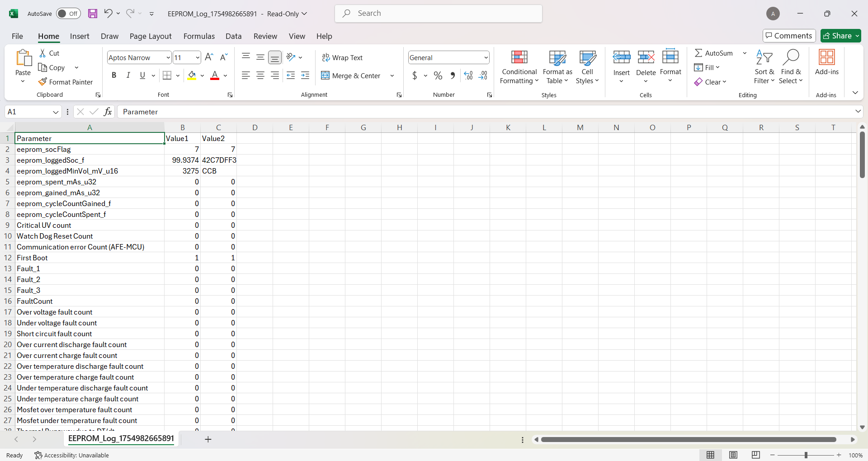Open Conditional Formatting menu
868x461 pixels.
click(519, 67)
